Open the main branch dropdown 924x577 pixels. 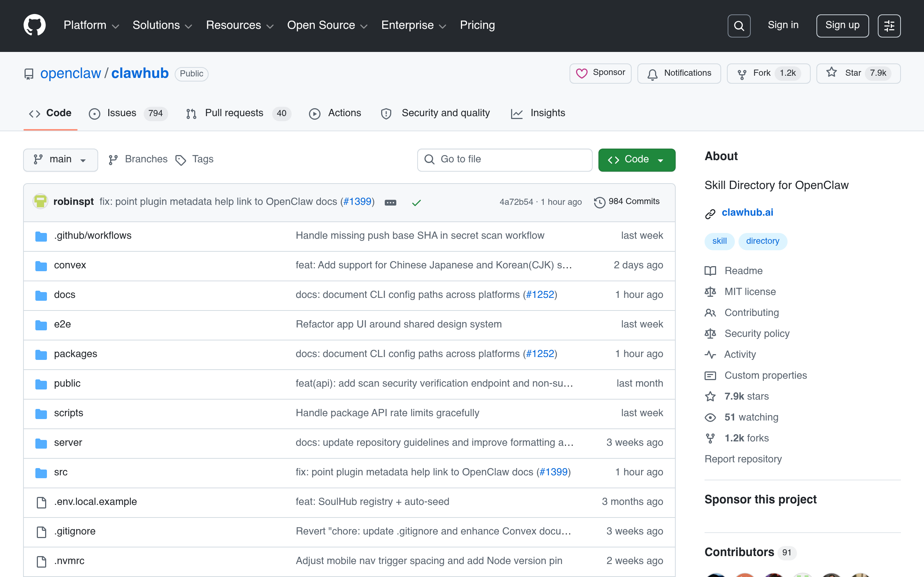pyautogui.click(x=60, y=159)
